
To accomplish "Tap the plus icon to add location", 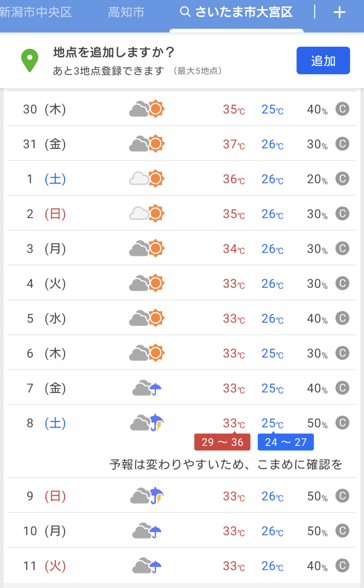I will [339, 12].
